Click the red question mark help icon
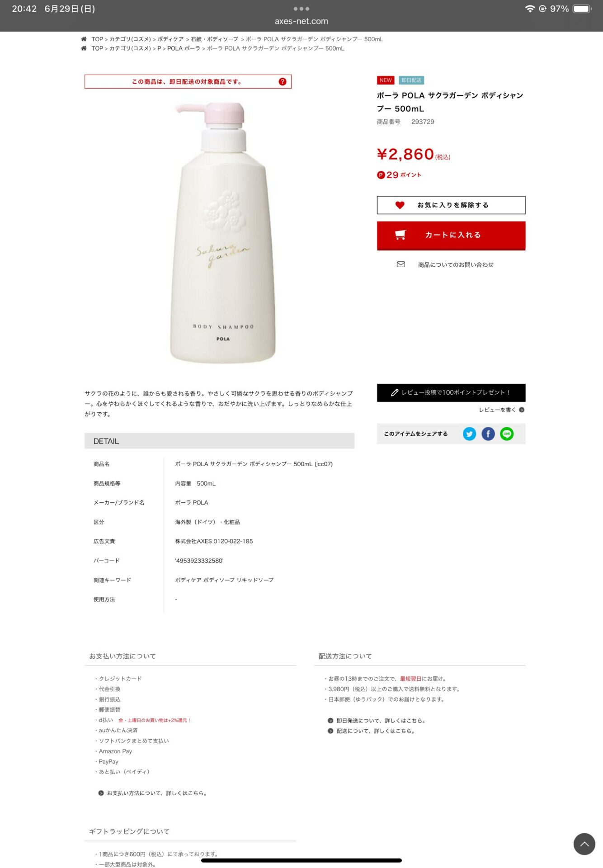 pos(283,82)
